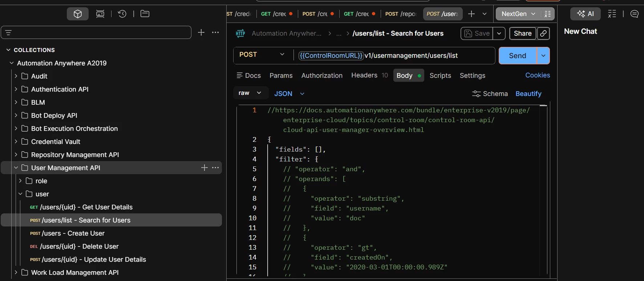Switch to the Authorization tab
Viewport: 644px width, 281px height.
[322, 76]
